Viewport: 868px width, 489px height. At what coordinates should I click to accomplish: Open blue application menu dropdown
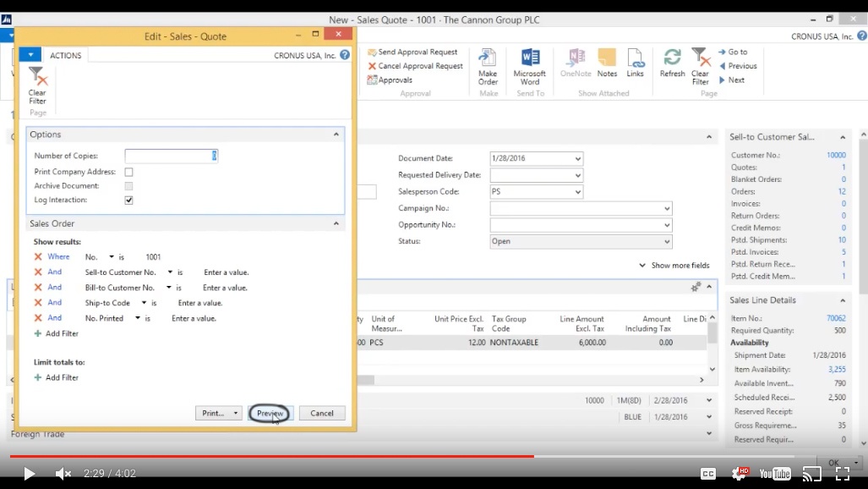(x=30, y=55)
